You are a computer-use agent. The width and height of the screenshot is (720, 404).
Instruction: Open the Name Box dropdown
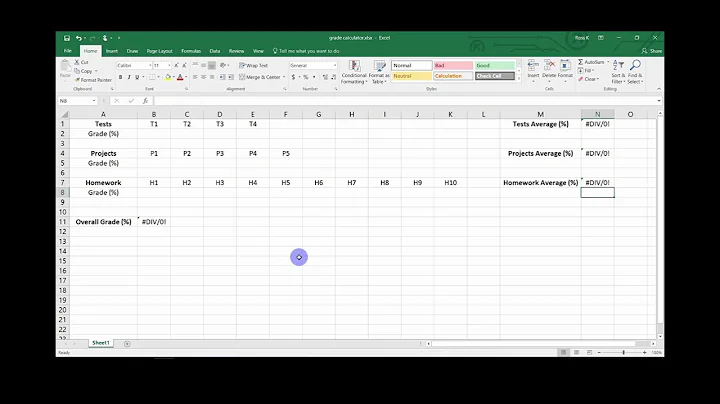click(x=94, y=101)
